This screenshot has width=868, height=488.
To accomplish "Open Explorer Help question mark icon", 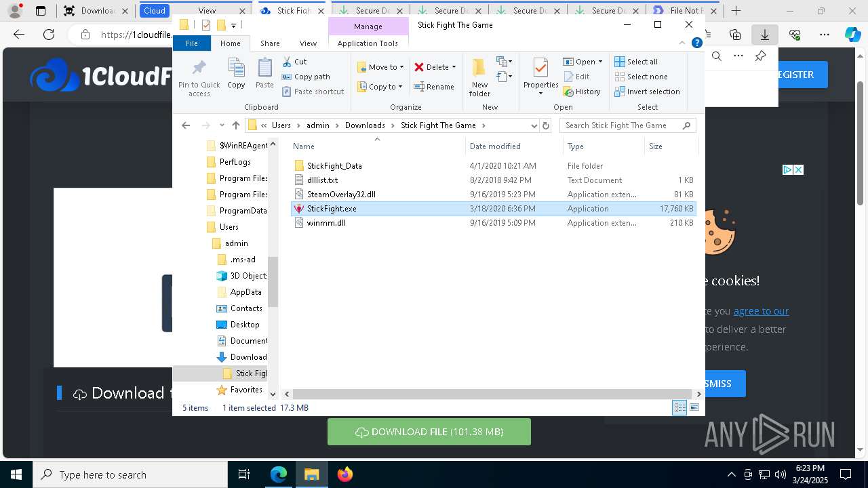I will coord(696,43).
